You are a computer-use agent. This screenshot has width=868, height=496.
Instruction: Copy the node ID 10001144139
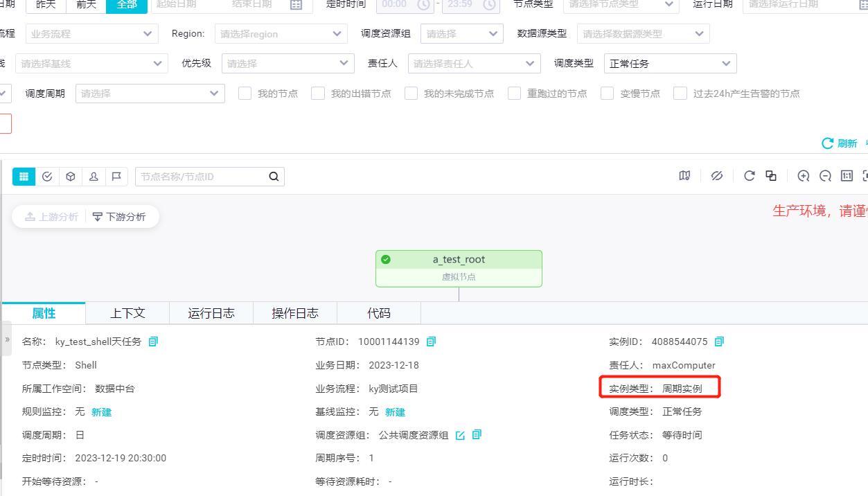(x=432, y=342)
